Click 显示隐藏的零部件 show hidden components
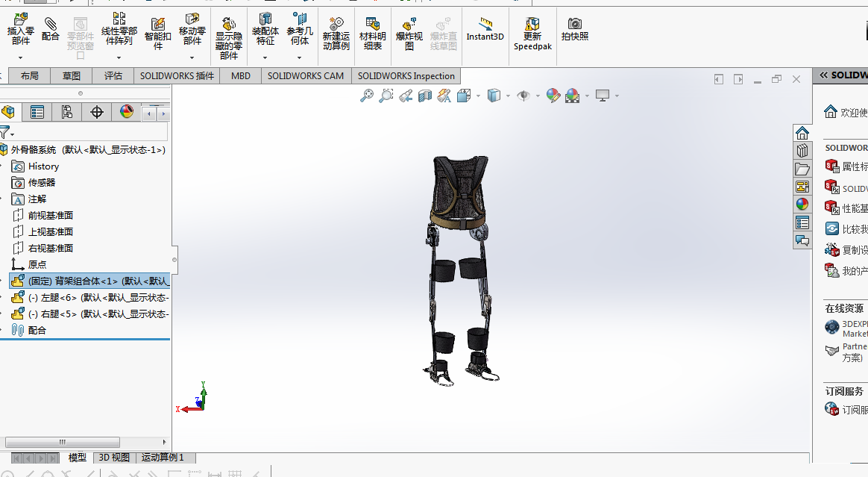Viewport: 868px width, 477px height. click(x=229, y=38)
